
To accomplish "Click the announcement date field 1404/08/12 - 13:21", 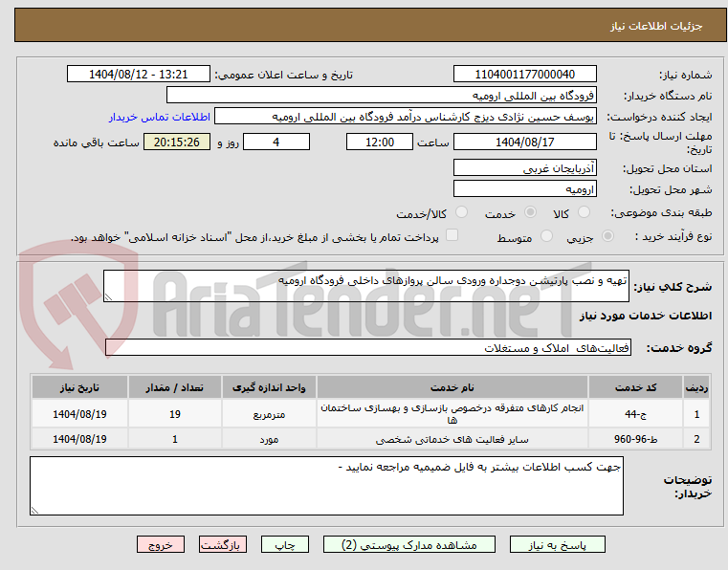I will click(x=139, y=75).
